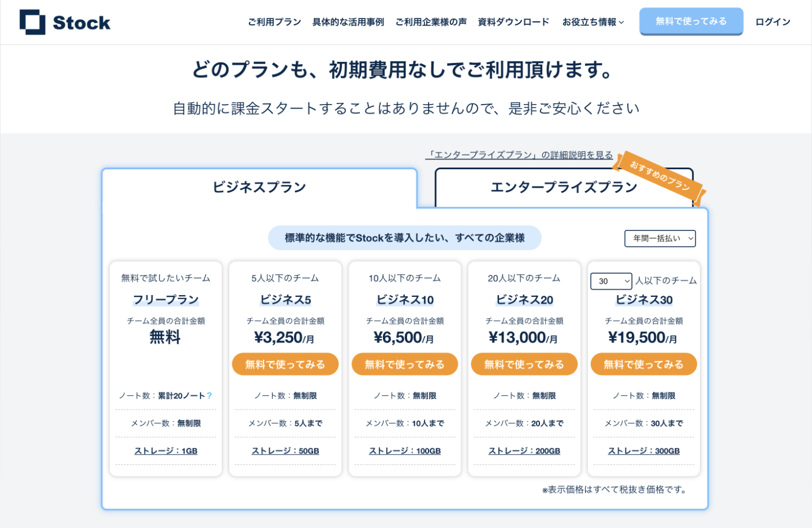812x528 pixels.
Task: Click the ストレージ：50GB link
Action: [x=285, y=451]
